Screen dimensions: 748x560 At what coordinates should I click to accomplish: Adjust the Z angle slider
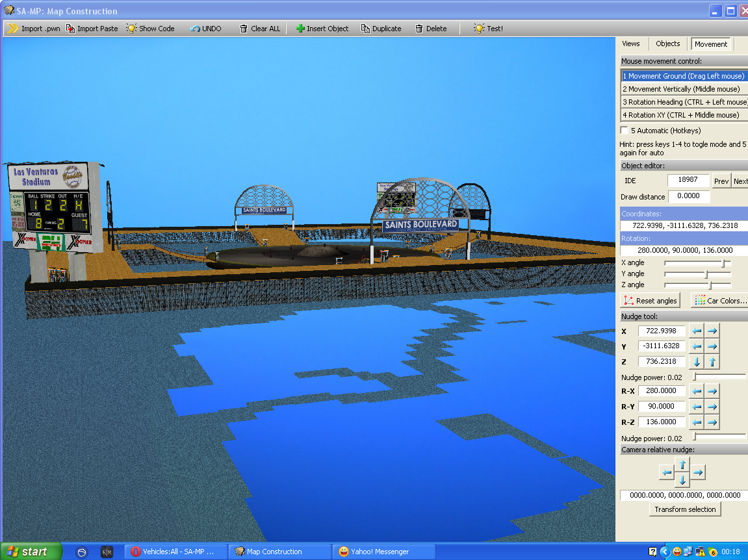(697, 285)
